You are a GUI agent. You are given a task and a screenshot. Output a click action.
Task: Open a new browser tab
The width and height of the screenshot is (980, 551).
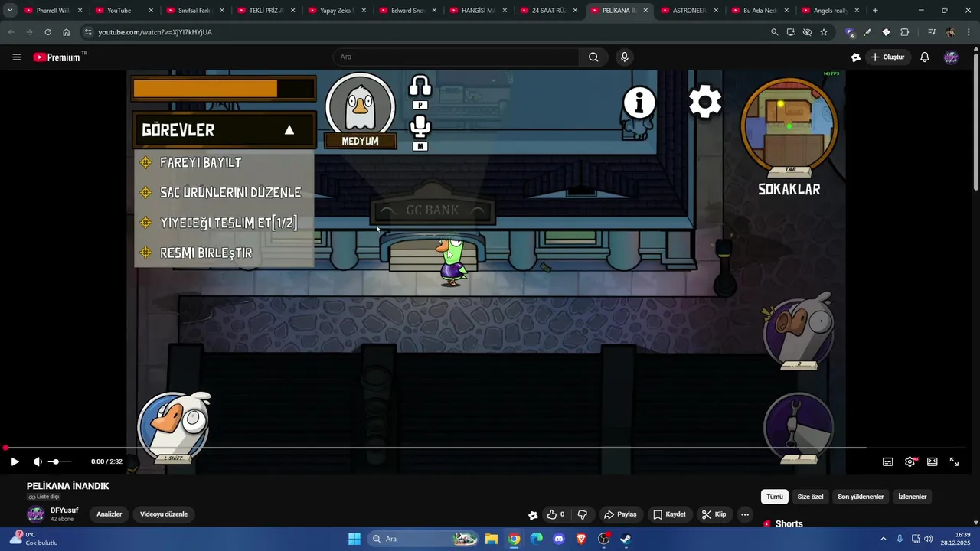pos(875,11)
